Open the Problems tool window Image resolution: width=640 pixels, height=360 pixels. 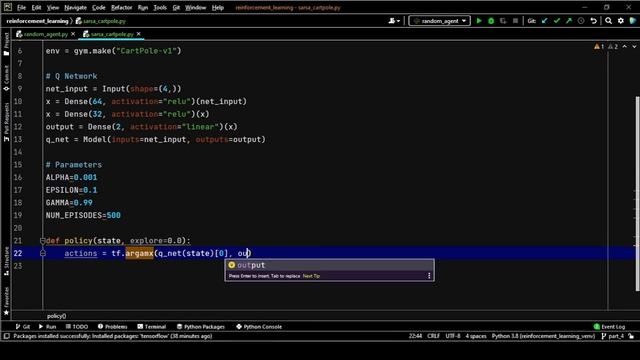point(113,327)
